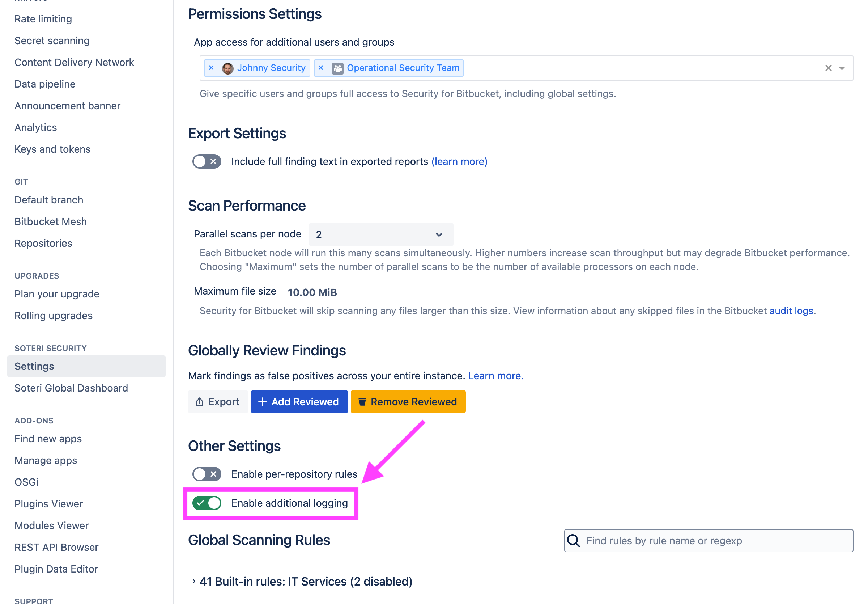Remove Johnny Security from app access

click(211, 68)
